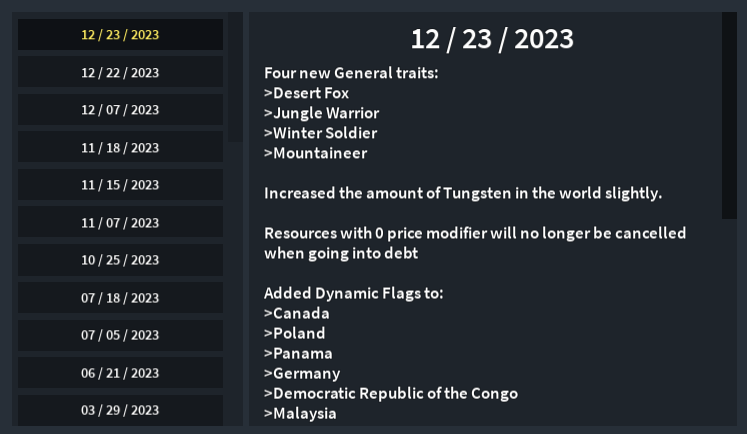This screenshot has width=747, height=434.
Task: Show the 07 / 05 / 2023 patch notes
Action: click(120, 335)
